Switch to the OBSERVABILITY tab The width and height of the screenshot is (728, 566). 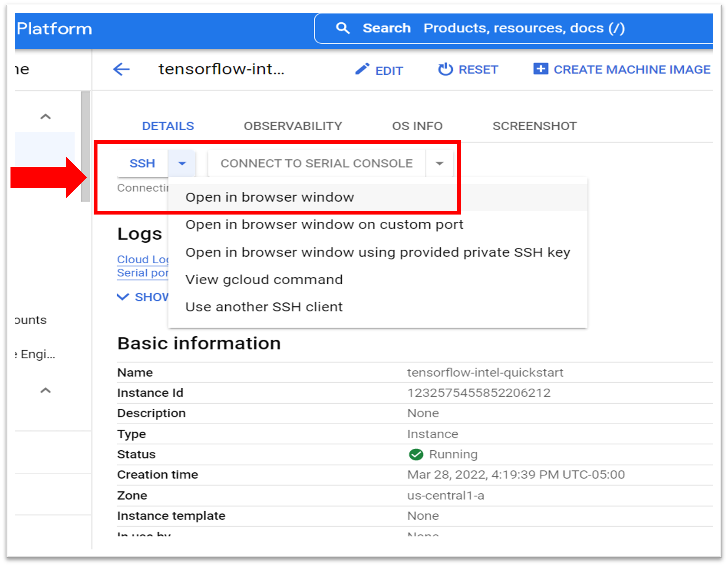(293, 126)
